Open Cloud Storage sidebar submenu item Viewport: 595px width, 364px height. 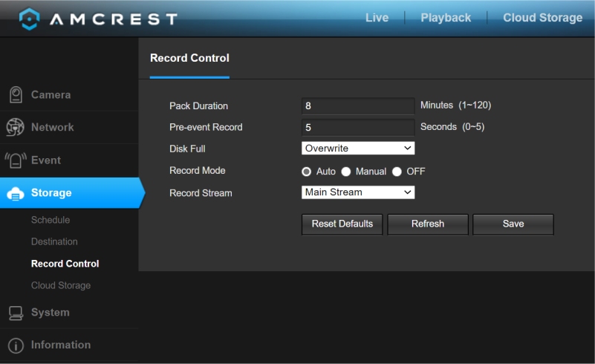pos(61,285)
